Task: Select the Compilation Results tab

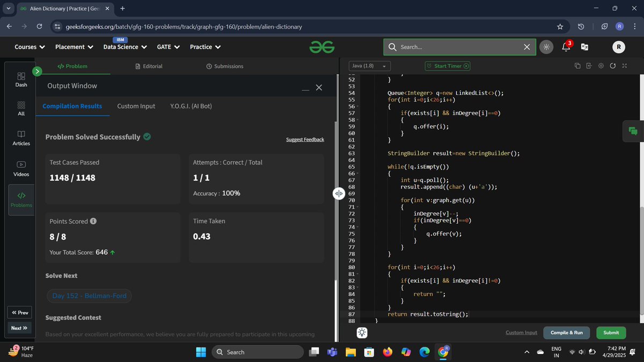Action: point(72,106)
